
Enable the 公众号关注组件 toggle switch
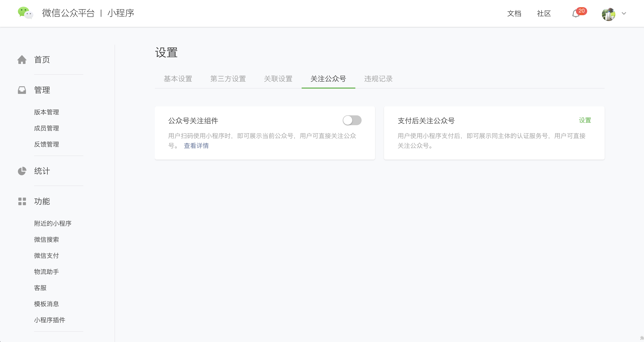click(352, 120)
